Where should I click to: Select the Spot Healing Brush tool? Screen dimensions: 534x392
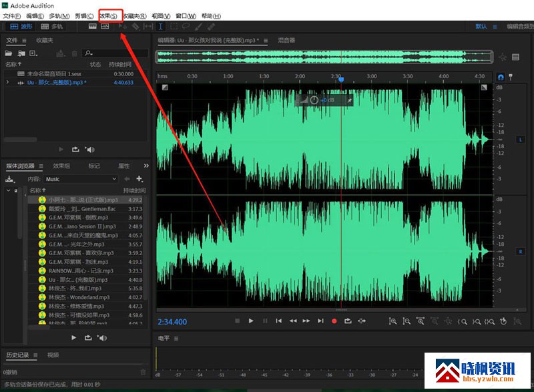pyautogui.click(x=211, y=27)
